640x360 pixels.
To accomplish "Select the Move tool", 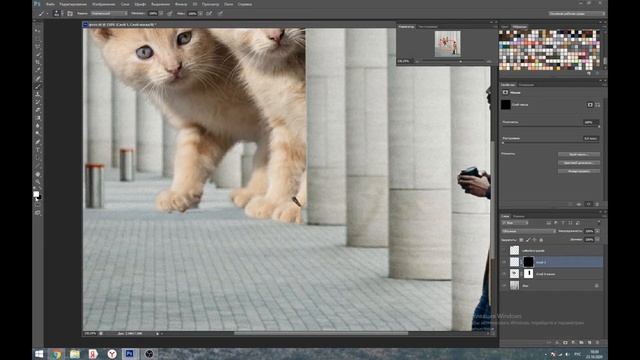I will (38, 31).
